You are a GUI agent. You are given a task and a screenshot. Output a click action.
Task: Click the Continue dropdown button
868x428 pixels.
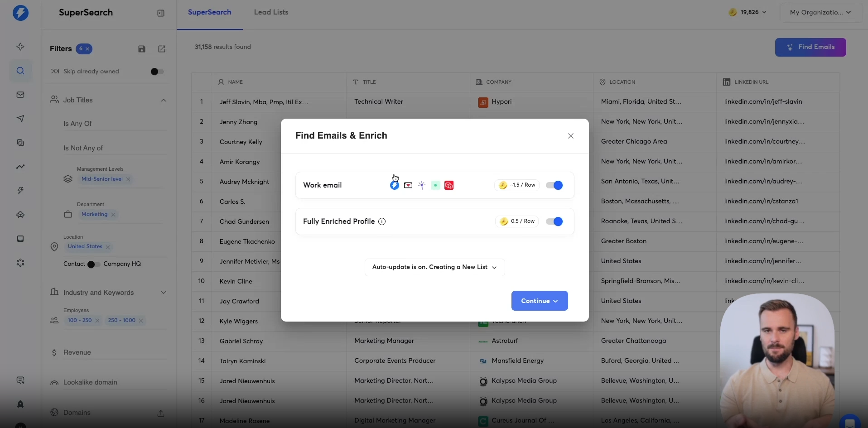[x=540, y=301]
